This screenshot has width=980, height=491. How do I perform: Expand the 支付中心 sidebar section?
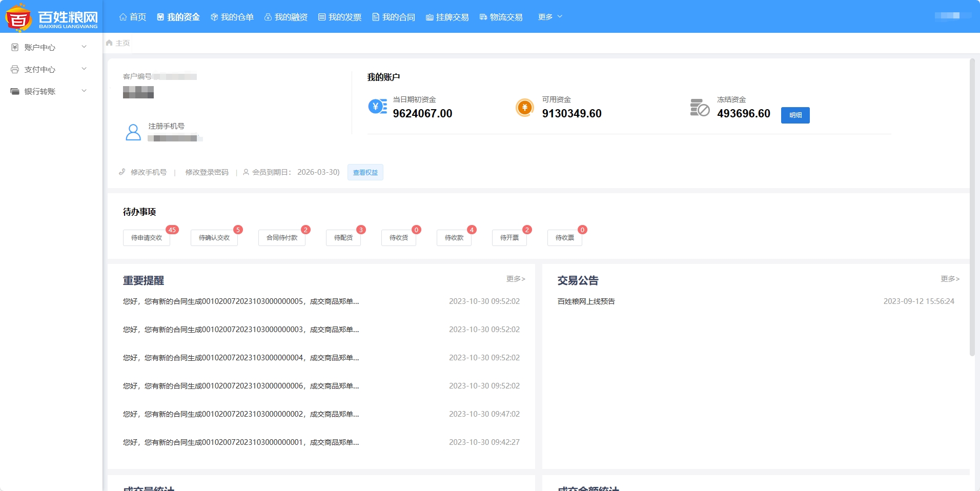(84, 69)
